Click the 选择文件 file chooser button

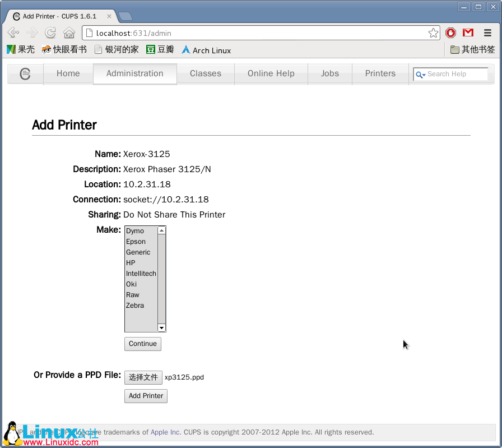pos(143,377)
